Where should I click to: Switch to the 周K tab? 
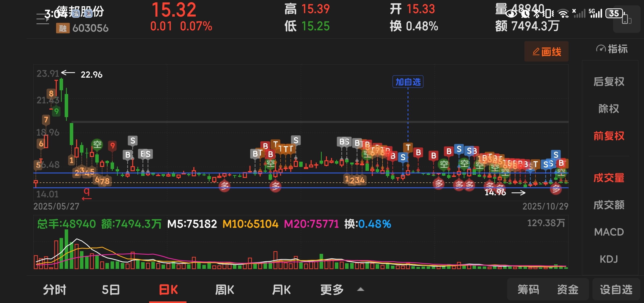coord(225,290)
